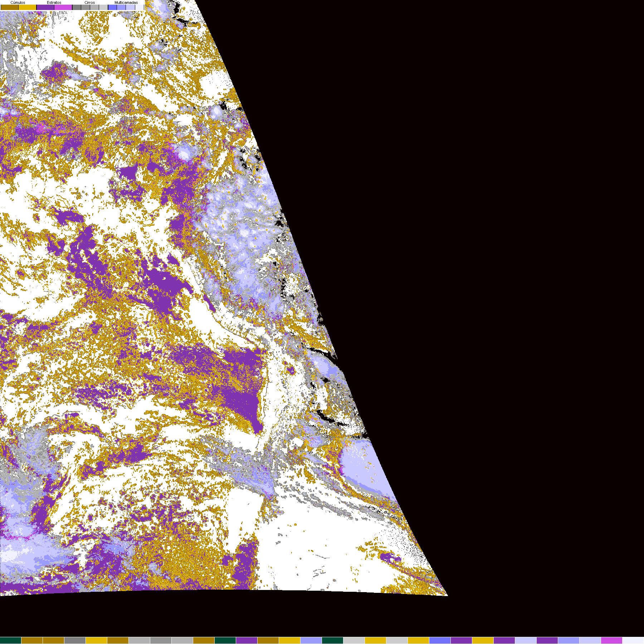Click the darkest gray Cirros legend swatch
This screenshot has width=644, height=644.
point(77,7)
